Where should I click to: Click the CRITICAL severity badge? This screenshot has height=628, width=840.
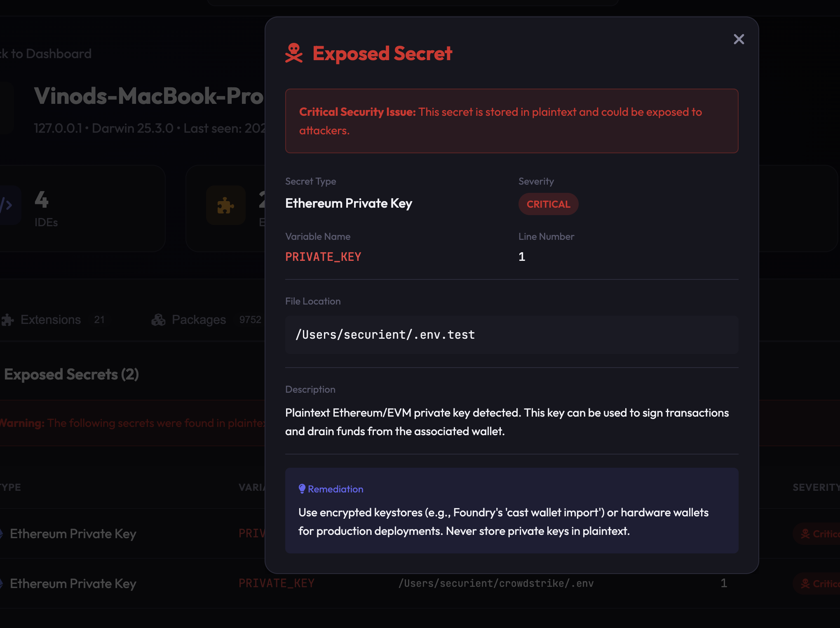[548, 204]
